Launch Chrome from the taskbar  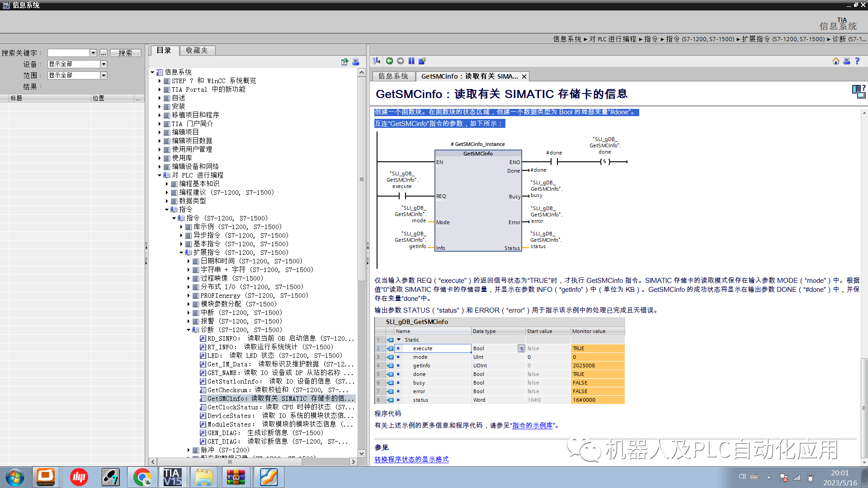pos(142,477)
